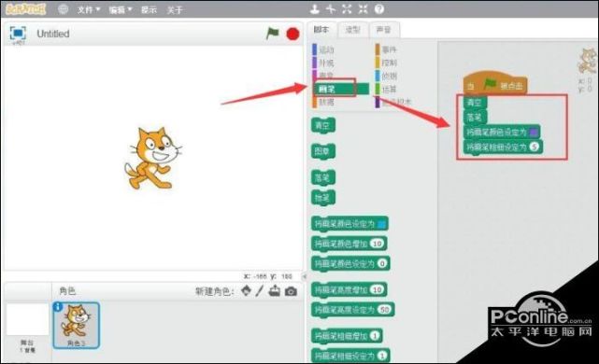Select the scissors delete tool
This screenshot has height=364, width=599.
331,8
